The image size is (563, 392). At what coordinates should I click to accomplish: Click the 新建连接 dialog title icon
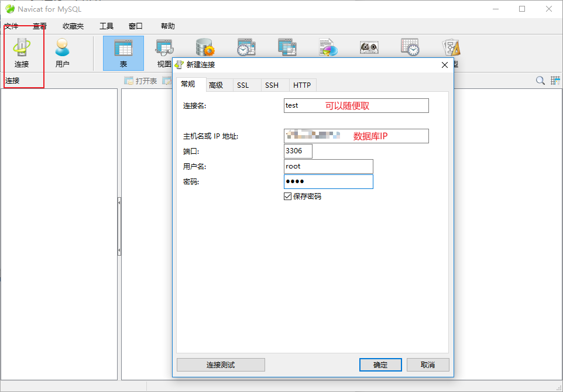click(179, 65)
